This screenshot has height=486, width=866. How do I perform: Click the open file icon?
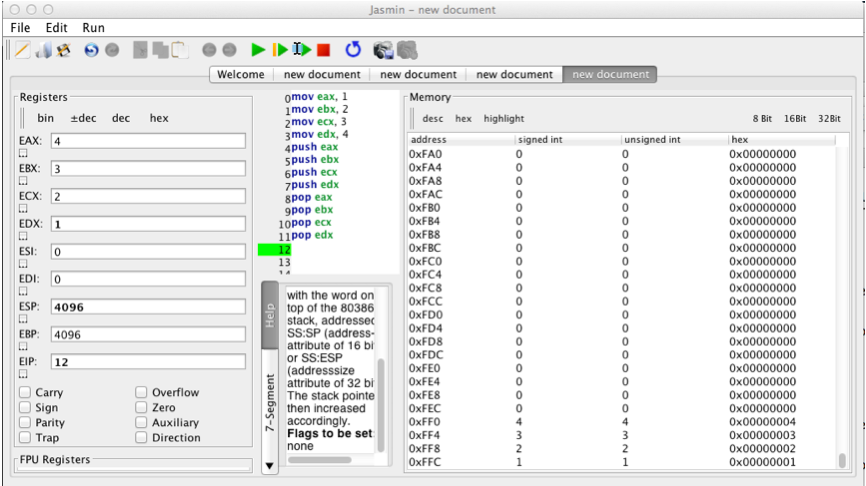click(x=43, y=49)
